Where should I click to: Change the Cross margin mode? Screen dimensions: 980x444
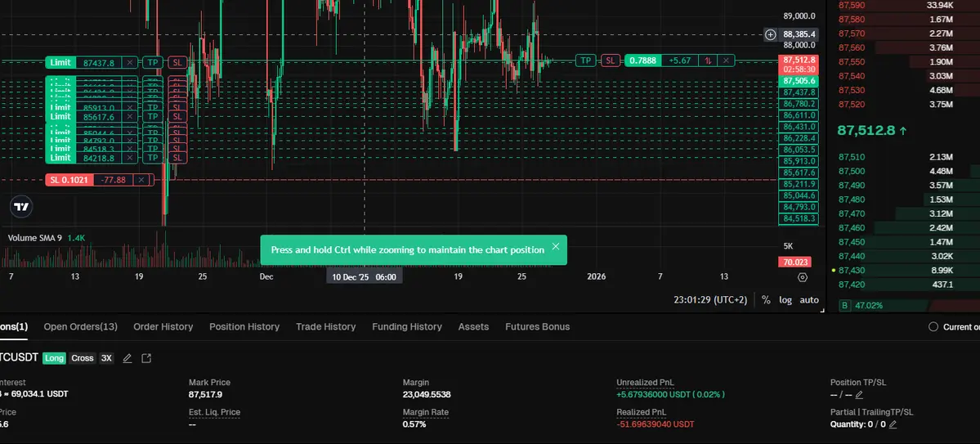(83, 358)
